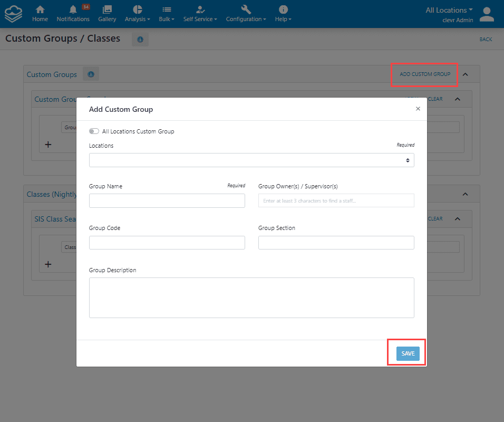504x422 pixels.
Task: Click CLEAR in SIS Class Search section
Action: [435, 219]
